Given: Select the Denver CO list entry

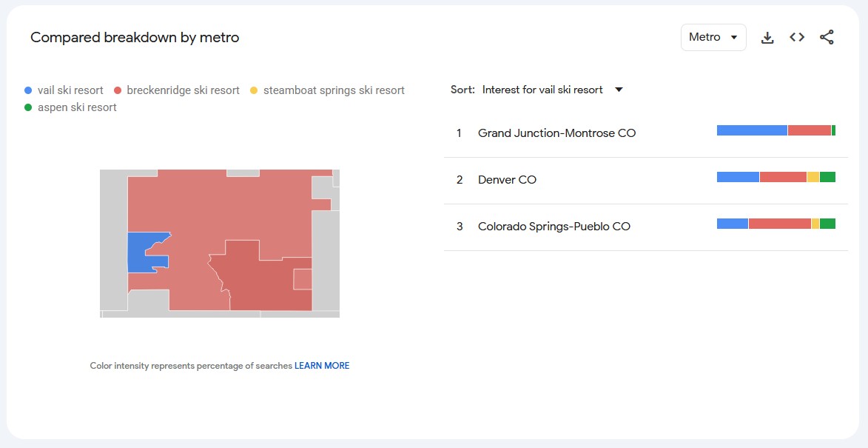Looking at the screenshot, I should click(507, 179).
